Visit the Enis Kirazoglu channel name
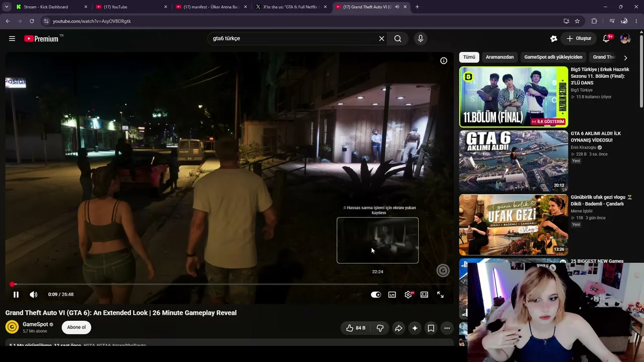Screen dimensions: 644x362 click(583, 148)
